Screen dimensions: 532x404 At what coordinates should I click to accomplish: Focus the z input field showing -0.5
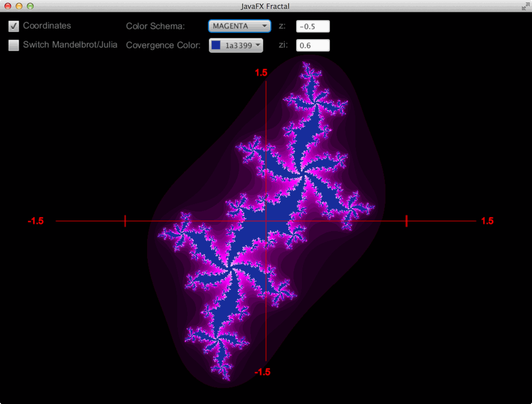coord(313,27)
